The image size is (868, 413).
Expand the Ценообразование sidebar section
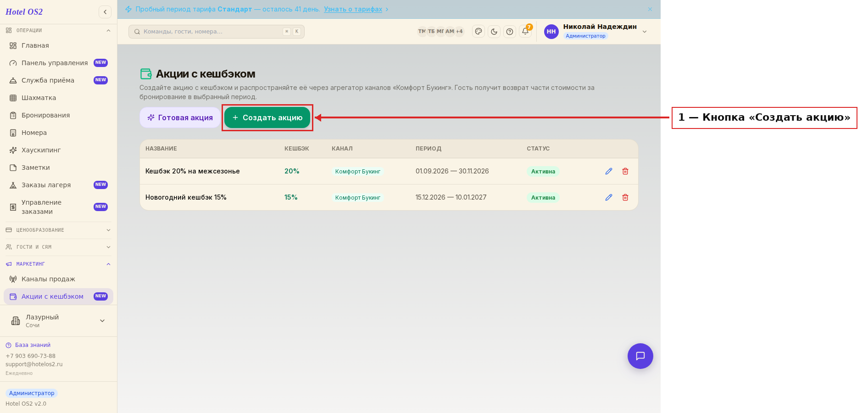(58, 230)
